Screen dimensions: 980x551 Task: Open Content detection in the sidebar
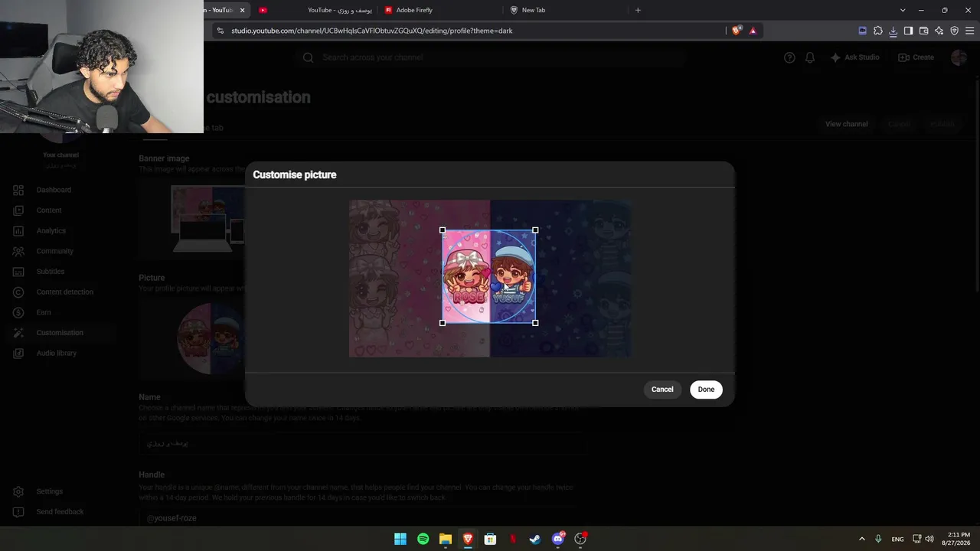(x=60, y=292)
